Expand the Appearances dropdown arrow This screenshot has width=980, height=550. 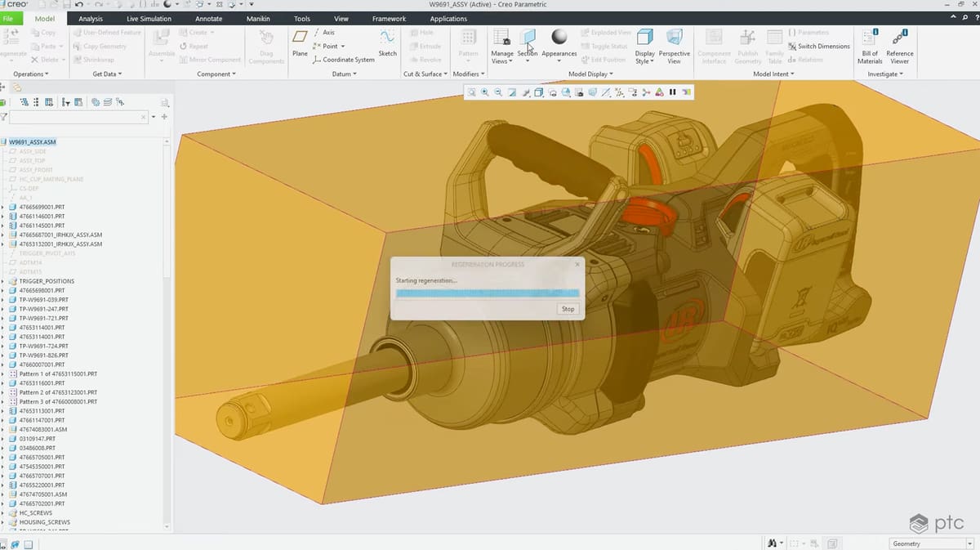pos(559,60)
